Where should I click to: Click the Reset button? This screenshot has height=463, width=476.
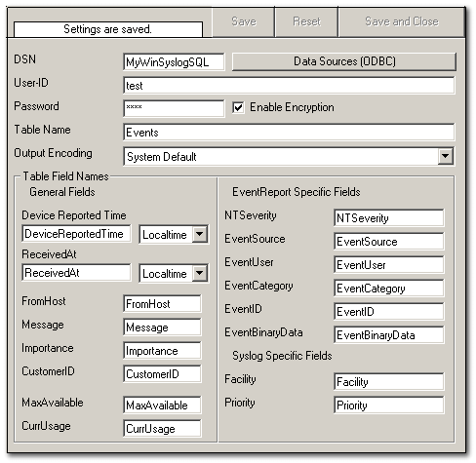(x=306, y=21)
